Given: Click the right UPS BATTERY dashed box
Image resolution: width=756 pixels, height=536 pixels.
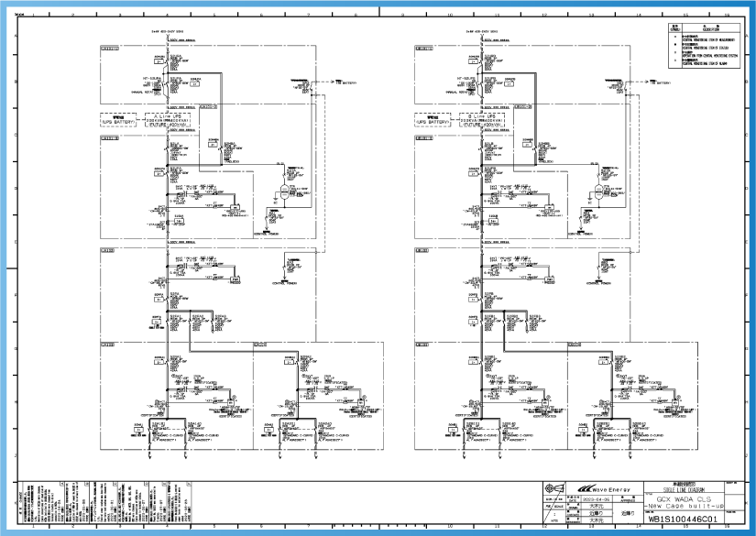Looking at the screenshot, I should pyautogui.click(x=433, y=119).
